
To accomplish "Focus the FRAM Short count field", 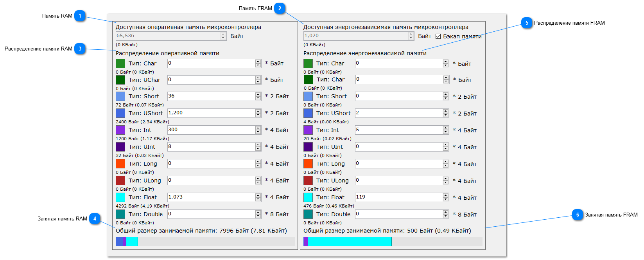I will click(x=402, y=96).
